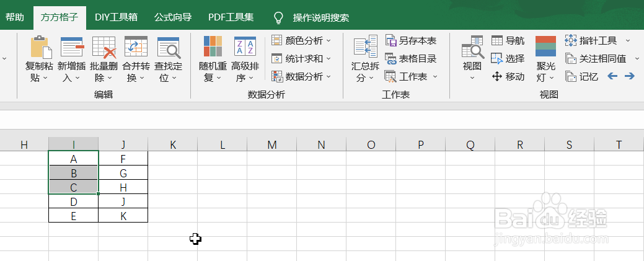Open the 批量删除 tool icon

pos(104,47)
